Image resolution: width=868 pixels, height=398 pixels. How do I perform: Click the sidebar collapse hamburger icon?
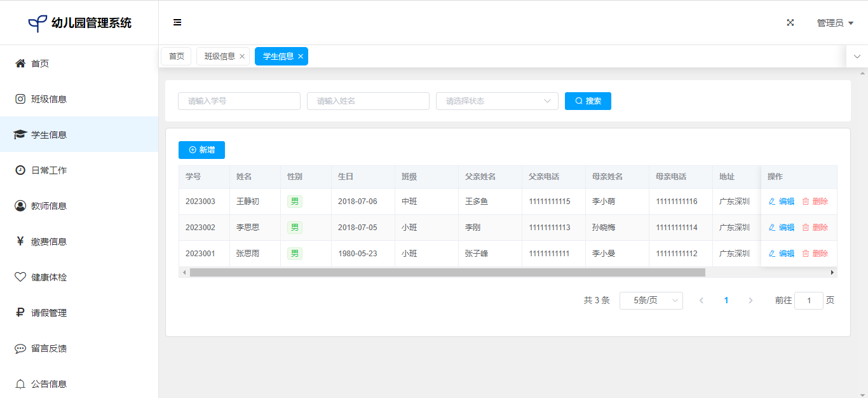tap(177, 22)
